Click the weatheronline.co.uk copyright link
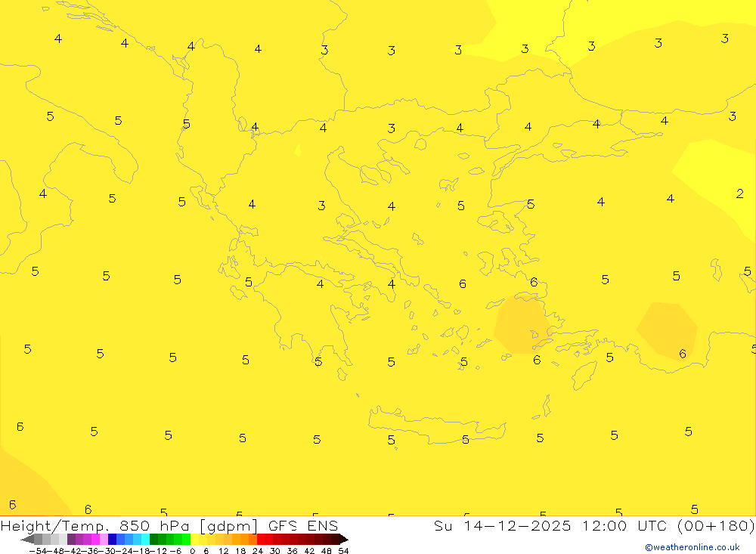This screenshot has width=756, height=554. point(692,547)
